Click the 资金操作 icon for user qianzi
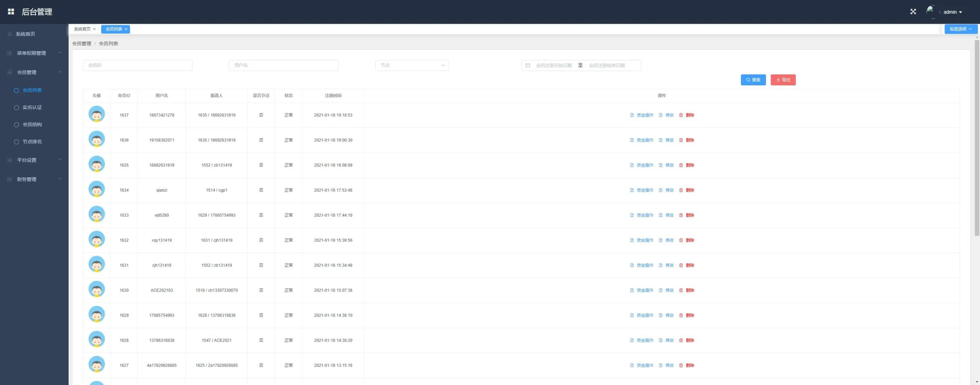980x385 pixels. (632, 190)
